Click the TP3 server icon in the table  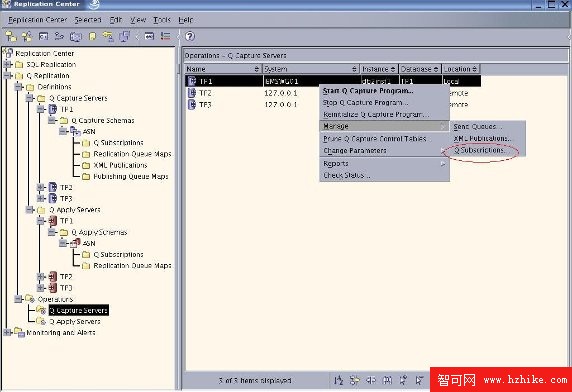coord(192,105)
